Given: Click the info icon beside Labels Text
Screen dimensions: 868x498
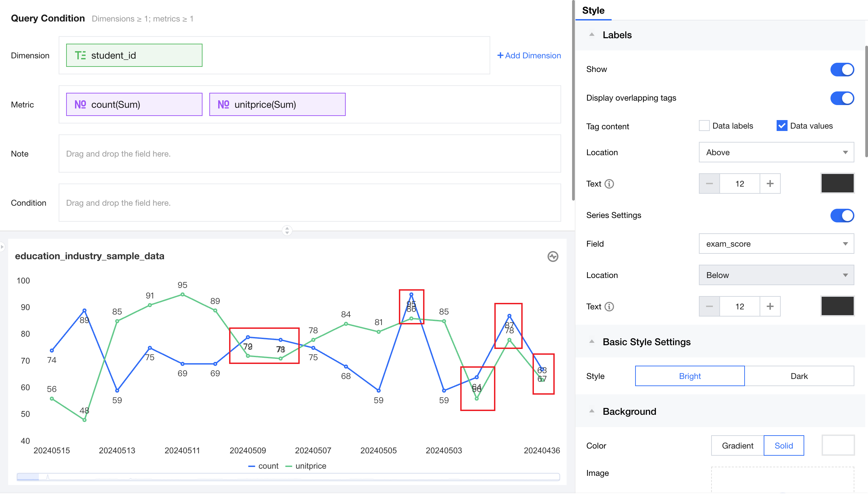Looking at the screenshot, I should pyautogui.click(x=609, y=184).
